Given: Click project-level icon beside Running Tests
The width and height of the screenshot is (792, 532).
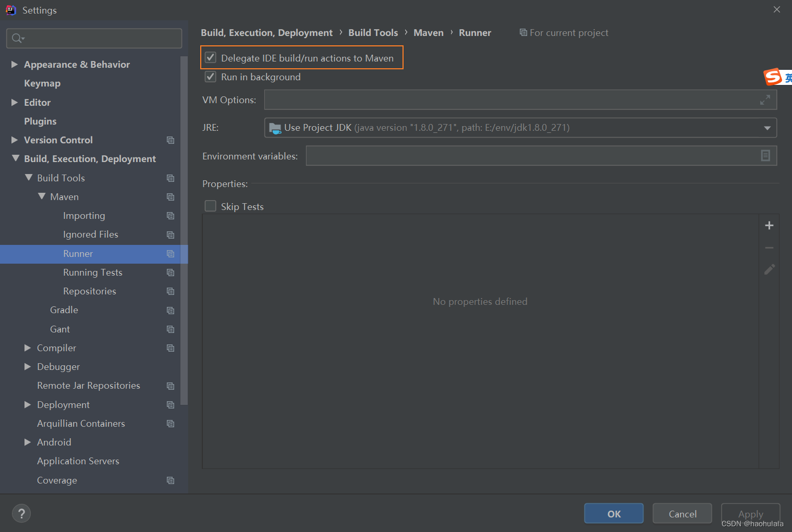Looking at the screenshot, I should coord(170,273).
